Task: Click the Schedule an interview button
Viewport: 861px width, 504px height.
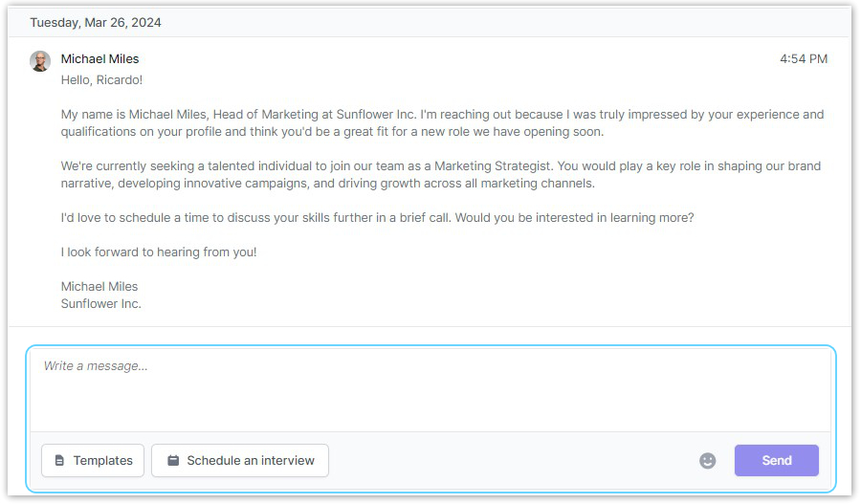Action: pos(240,461)
